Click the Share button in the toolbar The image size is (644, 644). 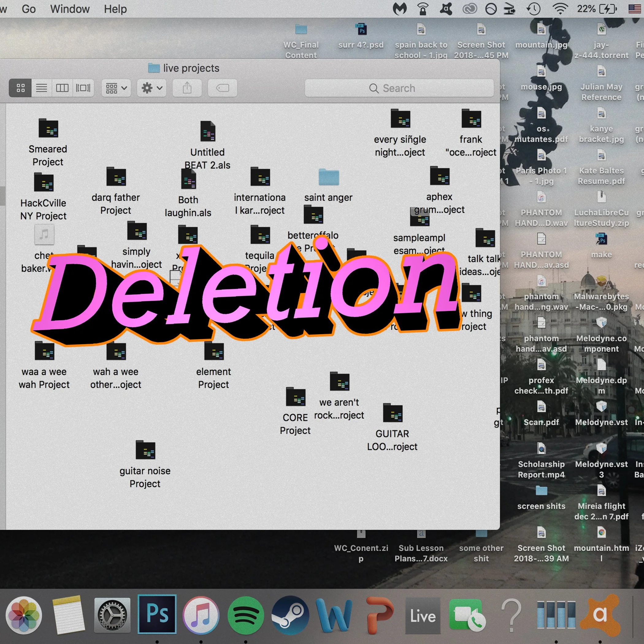click(x=187, y=88)
